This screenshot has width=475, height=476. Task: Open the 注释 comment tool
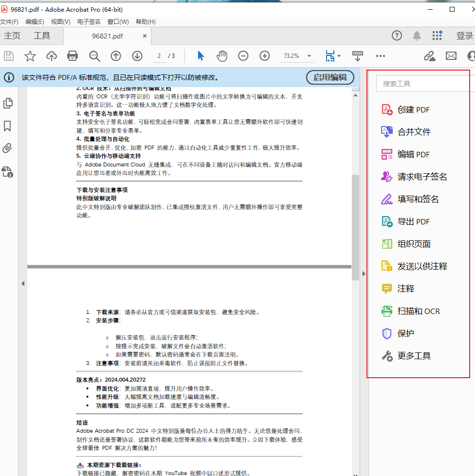click(398, 289)
